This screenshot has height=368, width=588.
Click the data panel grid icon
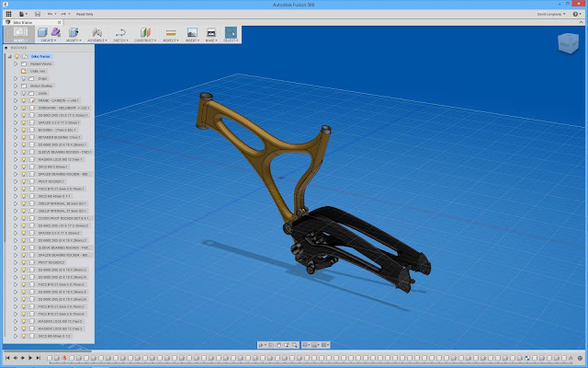(8, 14)
